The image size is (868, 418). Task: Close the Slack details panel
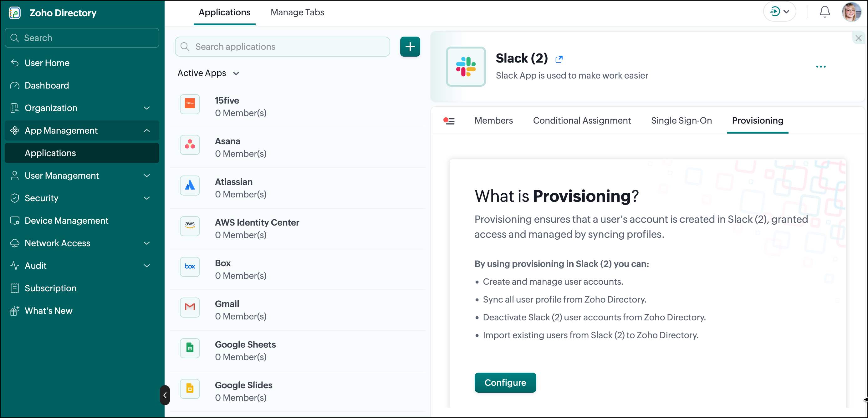coord(858,38)
